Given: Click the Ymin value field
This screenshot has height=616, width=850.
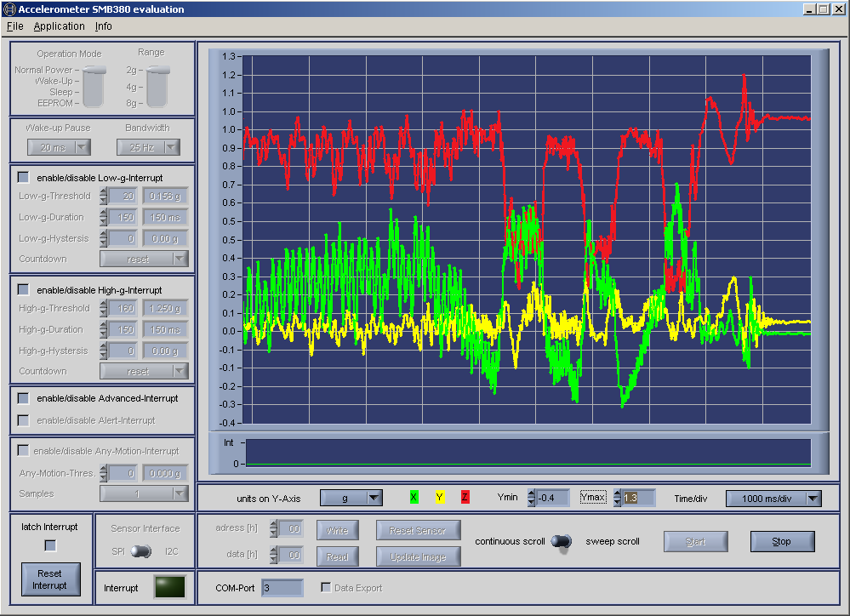Looking at the screenshot, I should (552, 497).
